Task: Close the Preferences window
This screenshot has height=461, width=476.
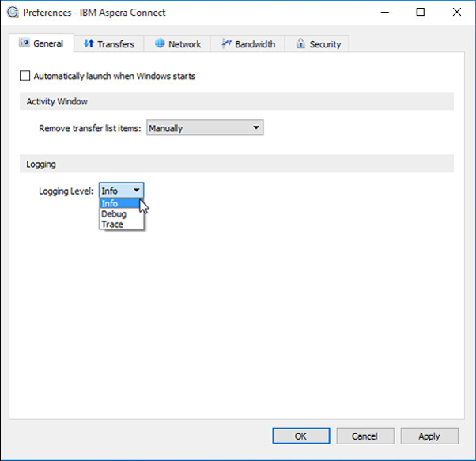Action: click(456, 12)
